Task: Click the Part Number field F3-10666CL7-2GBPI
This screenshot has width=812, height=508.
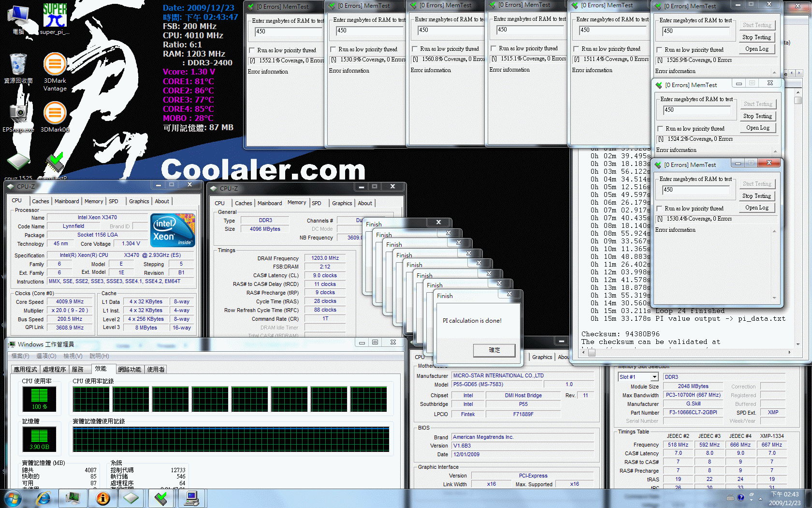Action: 693,413
